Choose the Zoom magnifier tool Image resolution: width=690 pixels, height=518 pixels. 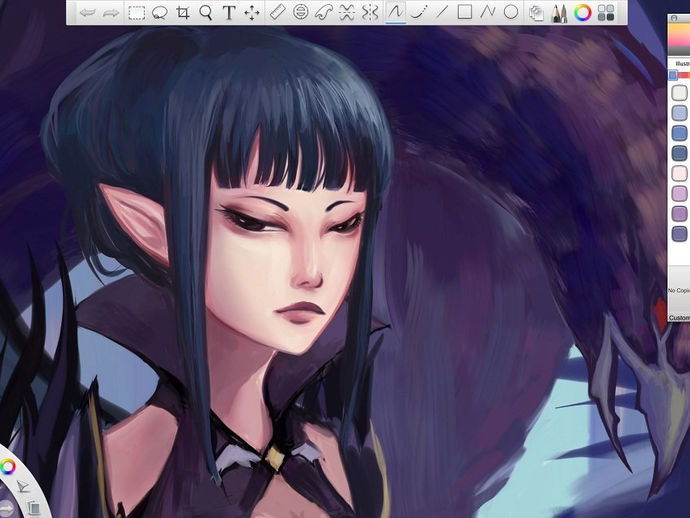pyautogui.click(x=206, y=13)
